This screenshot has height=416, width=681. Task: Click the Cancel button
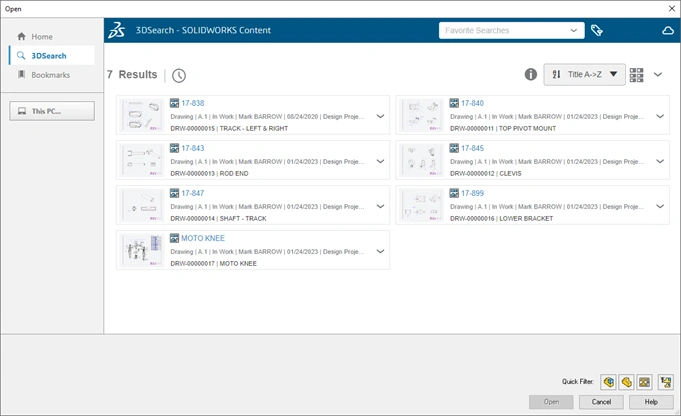601,402
